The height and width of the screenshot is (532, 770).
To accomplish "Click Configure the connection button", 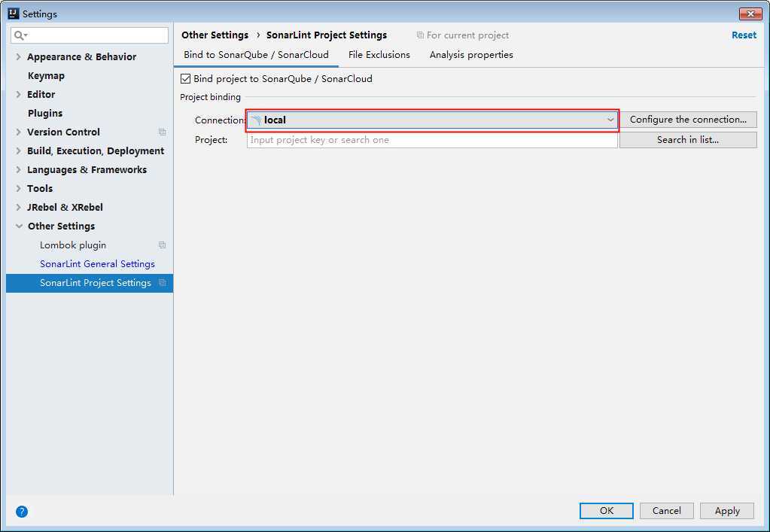I will pos(688,120).
